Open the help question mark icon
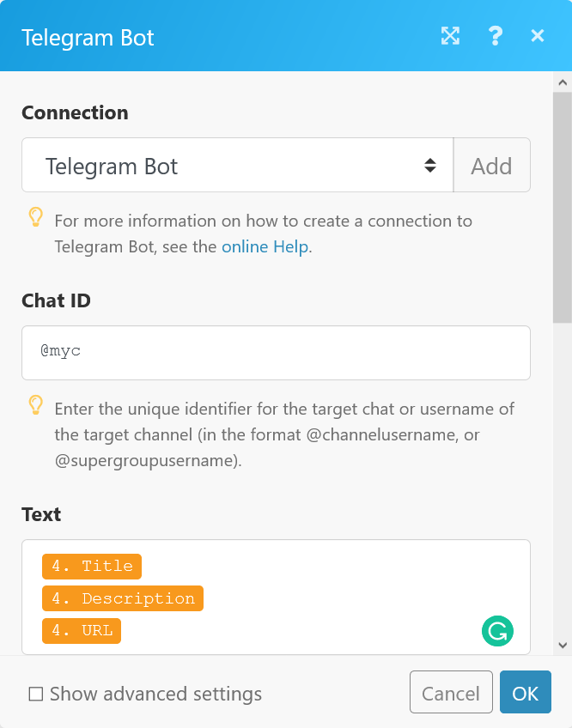This screenshot has width=572, height=728. (496, 36)
